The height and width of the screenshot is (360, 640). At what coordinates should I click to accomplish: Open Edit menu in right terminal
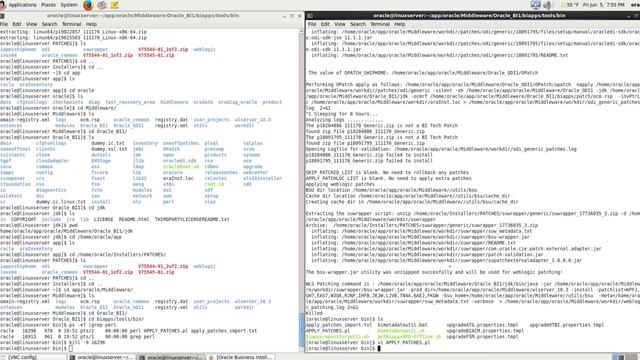click(x=325, y=24)
